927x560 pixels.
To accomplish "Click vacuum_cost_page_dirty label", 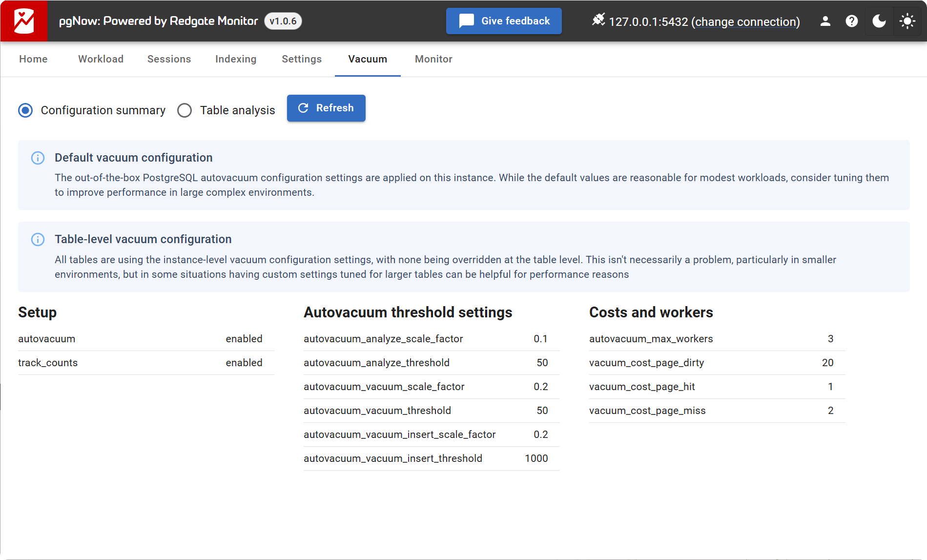I will (x=647, y=363).
